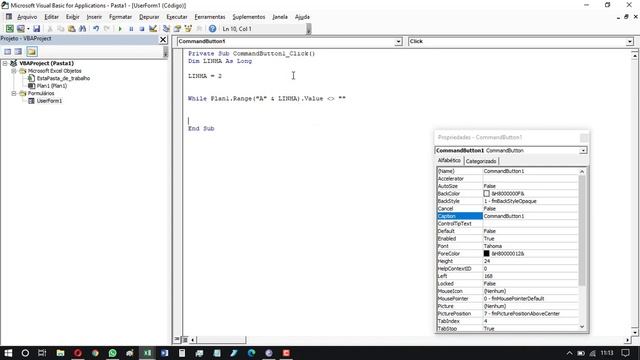Switch to Categorizado properties tab

[481, 161]
